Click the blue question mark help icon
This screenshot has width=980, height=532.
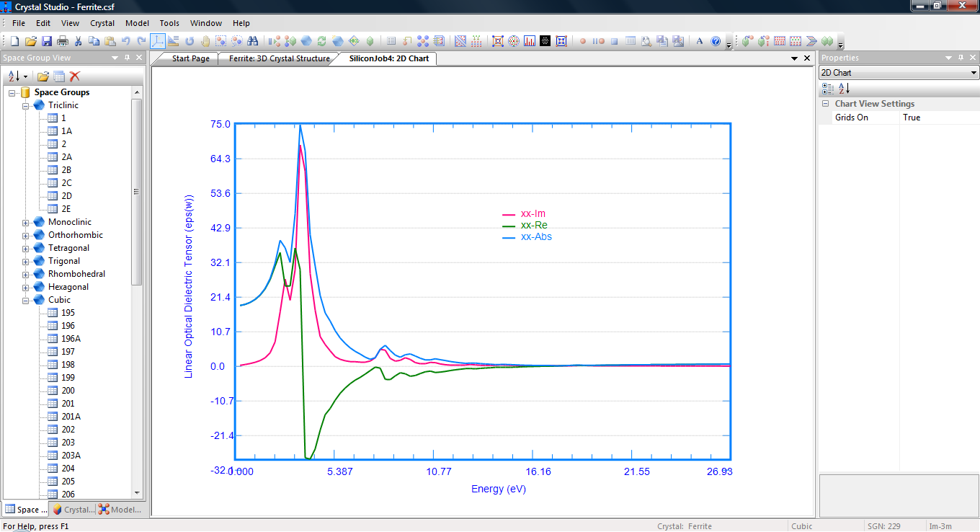715,41
